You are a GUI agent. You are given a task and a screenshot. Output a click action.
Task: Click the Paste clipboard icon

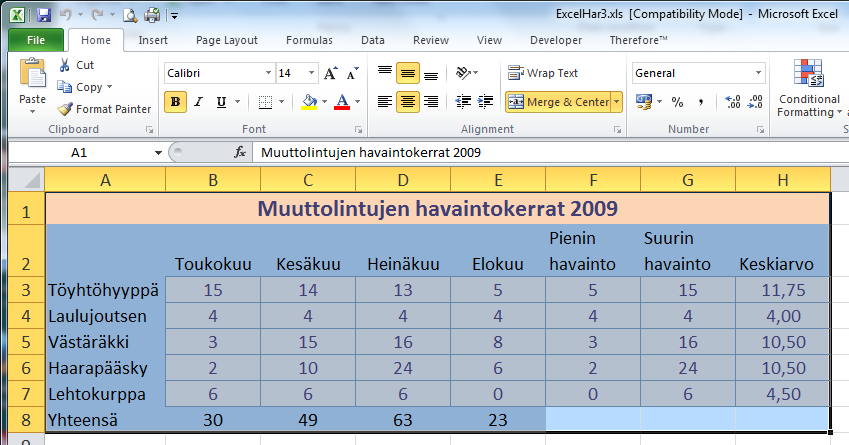32,73
